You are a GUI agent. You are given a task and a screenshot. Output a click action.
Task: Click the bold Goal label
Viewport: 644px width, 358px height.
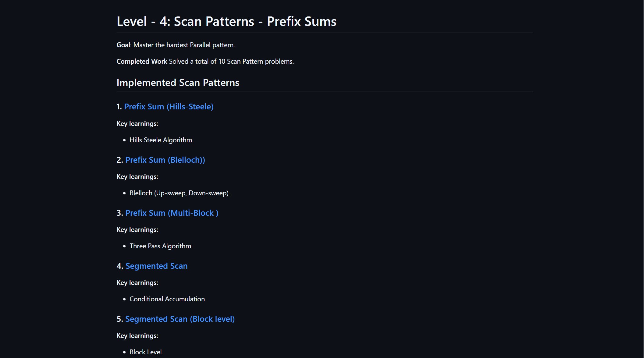coord(123,45)
